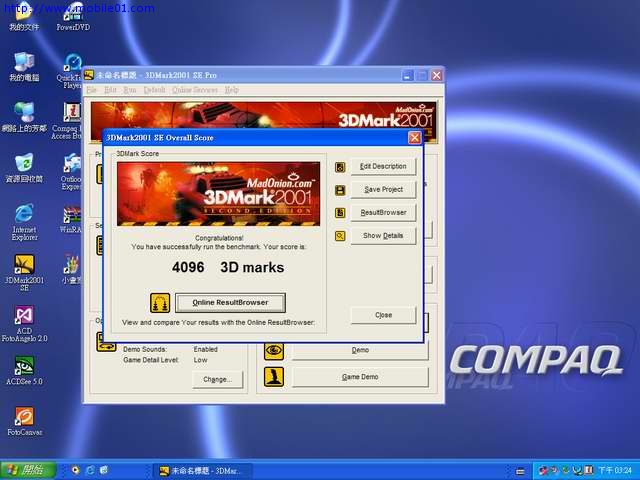
Task: Click the Save Project button
Action: pos(383,189)
